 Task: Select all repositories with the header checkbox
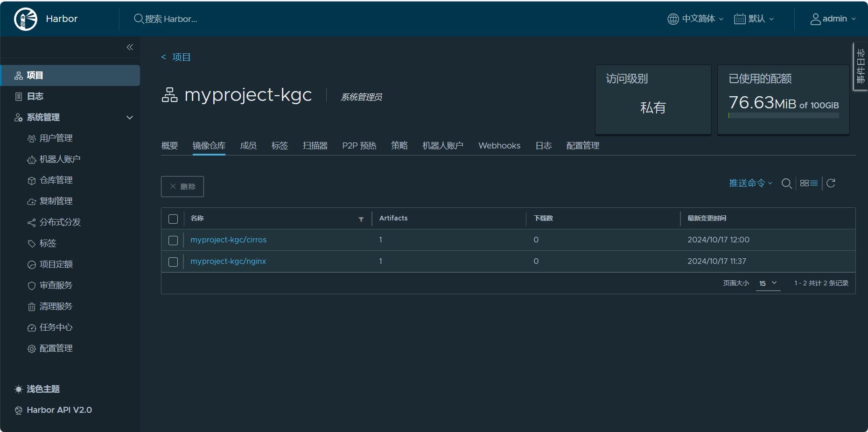click(x=173, y=219)
